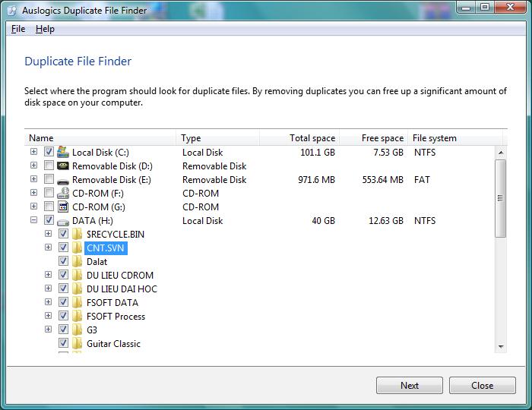Collapse the DATA (H:) tree node

(33, 221)
